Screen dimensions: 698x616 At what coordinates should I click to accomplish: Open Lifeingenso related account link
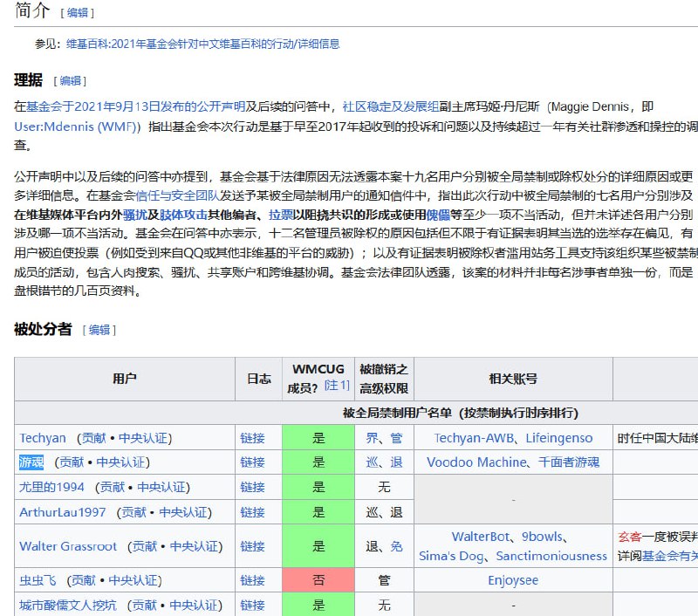coord(559,438)
